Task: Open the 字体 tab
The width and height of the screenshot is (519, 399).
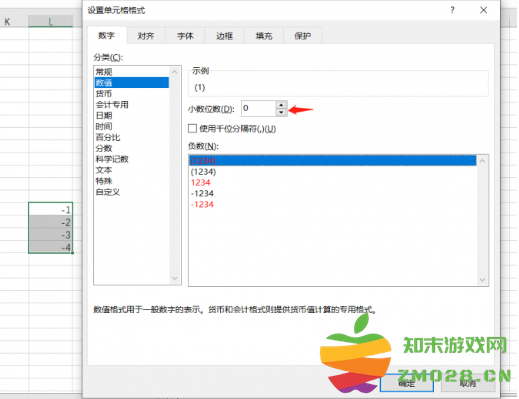Action: click(185, 36)
